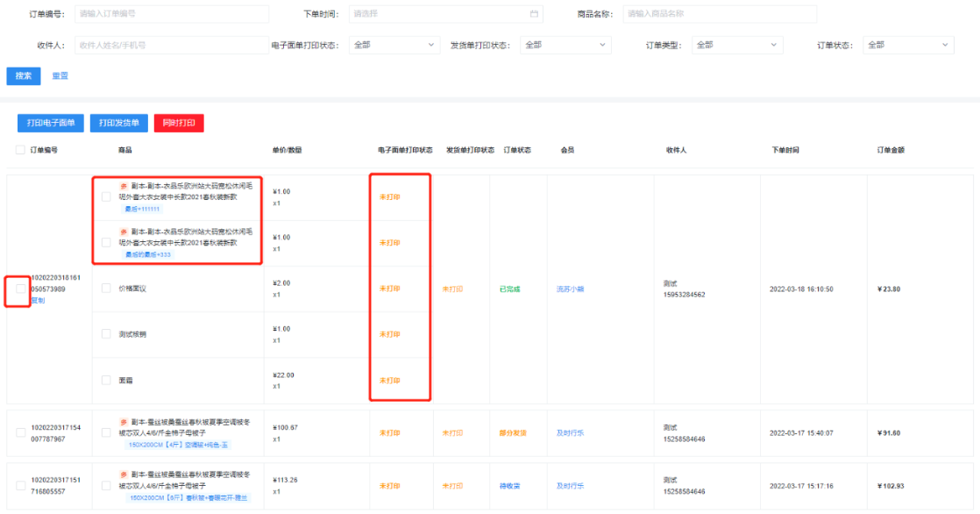The image size is (980, 514).
Task: Click the 重置 reset link
Action: 60,76
